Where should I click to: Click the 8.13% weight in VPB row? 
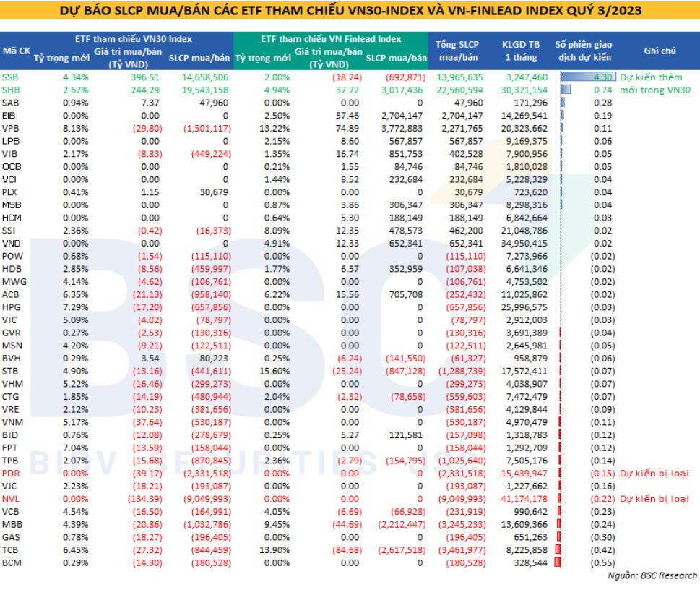75,129
